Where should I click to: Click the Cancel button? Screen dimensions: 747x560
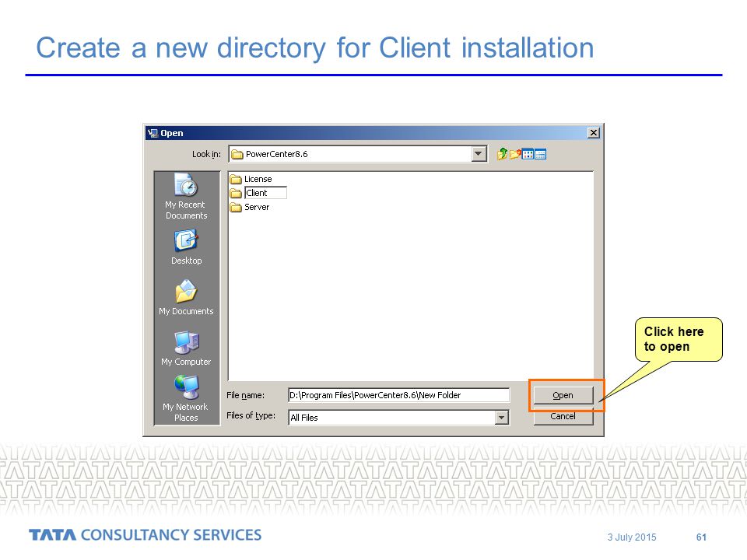[563, 416]
